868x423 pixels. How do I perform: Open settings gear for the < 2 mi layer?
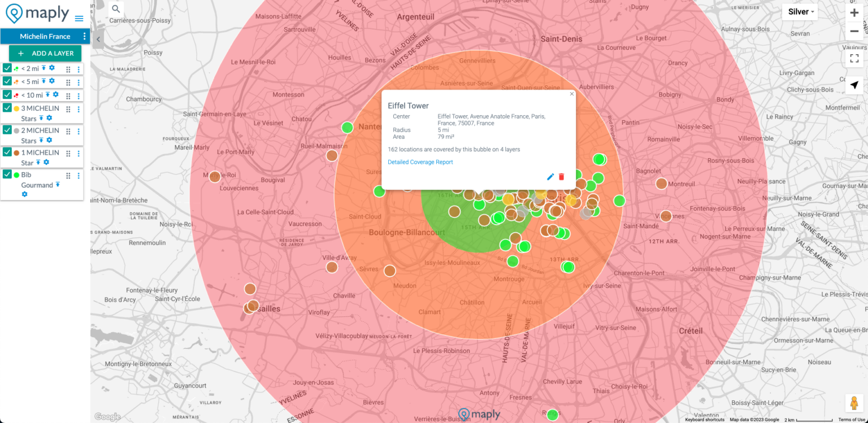[54, 68]
